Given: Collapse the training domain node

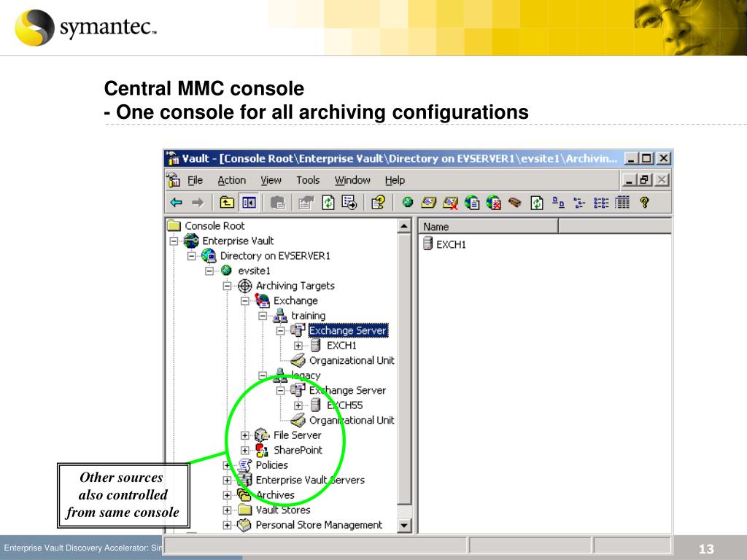Looking at the screenshot, I should [263, 316].
